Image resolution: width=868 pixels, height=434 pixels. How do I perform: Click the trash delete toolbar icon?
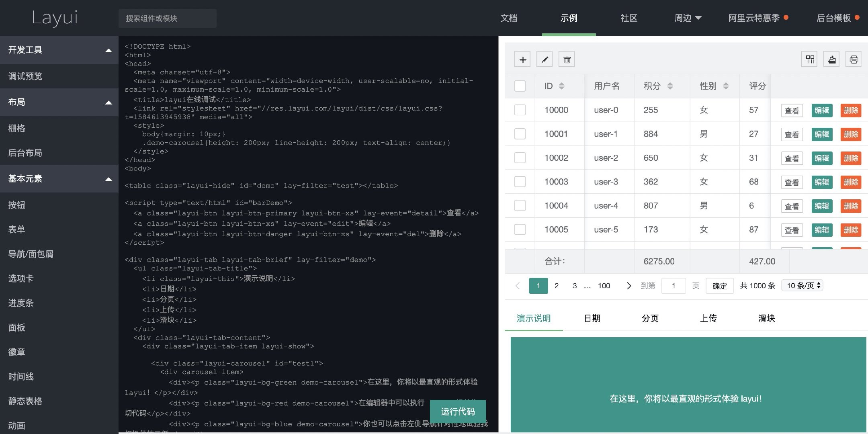tap(567, 59)
